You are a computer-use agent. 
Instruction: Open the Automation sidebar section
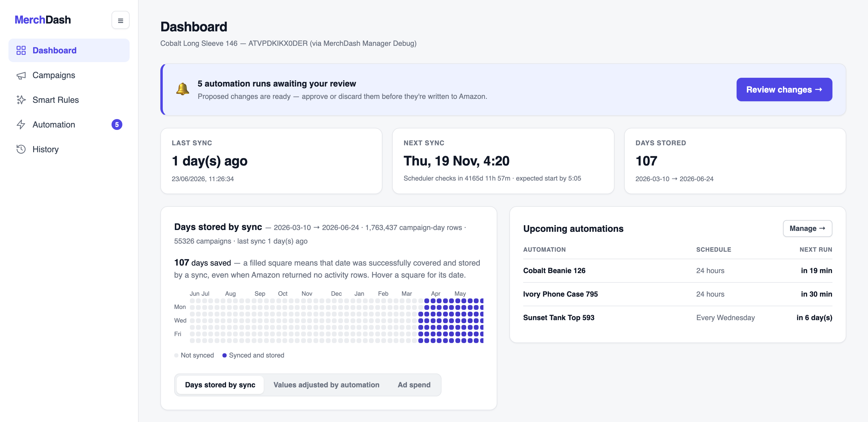(69, 125)
